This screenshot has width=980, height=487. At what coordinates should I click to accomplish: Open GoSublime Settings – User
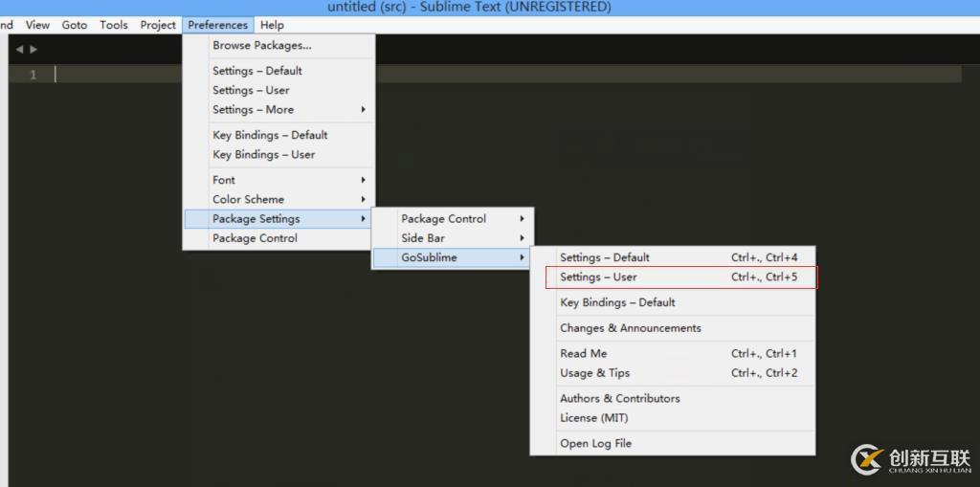673,277
